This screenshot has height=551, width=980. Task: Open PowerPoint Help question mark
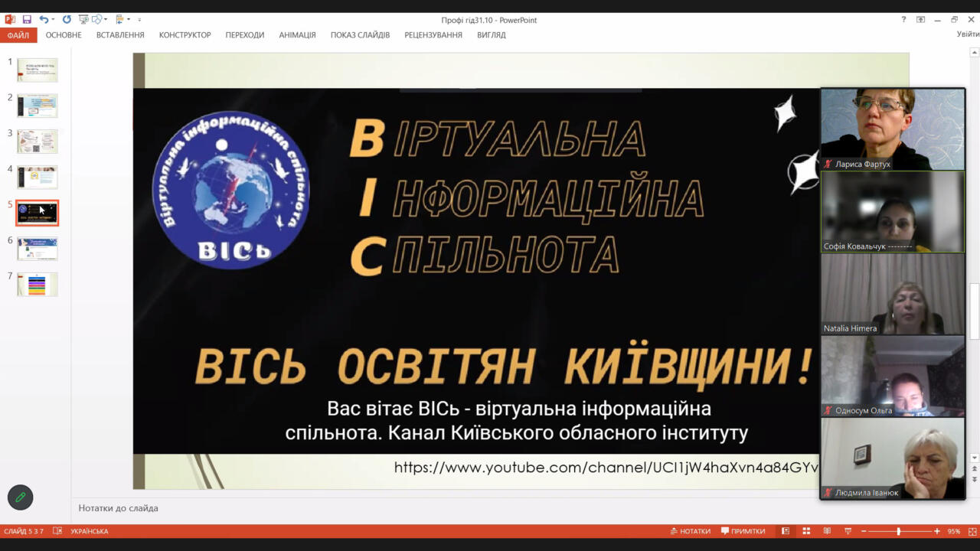(903, 20)
